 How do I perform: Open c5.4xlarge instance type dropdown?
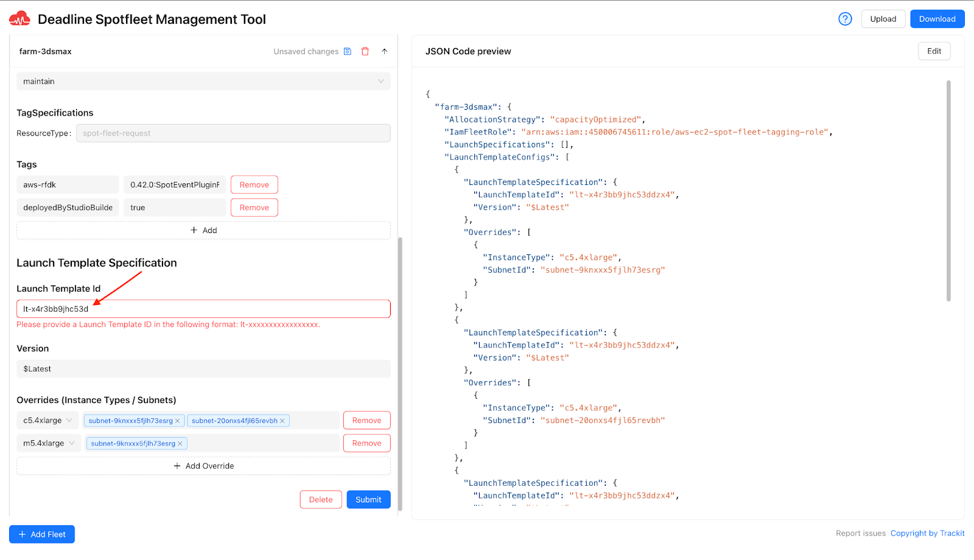pyautogui.click(x=47, y=421)
